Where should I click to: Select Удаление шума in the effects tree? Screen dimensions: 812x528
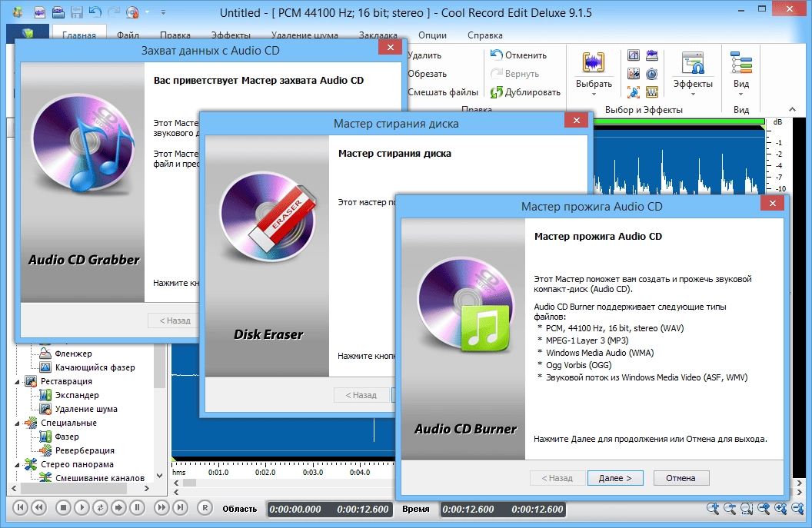tap(86, 409)
